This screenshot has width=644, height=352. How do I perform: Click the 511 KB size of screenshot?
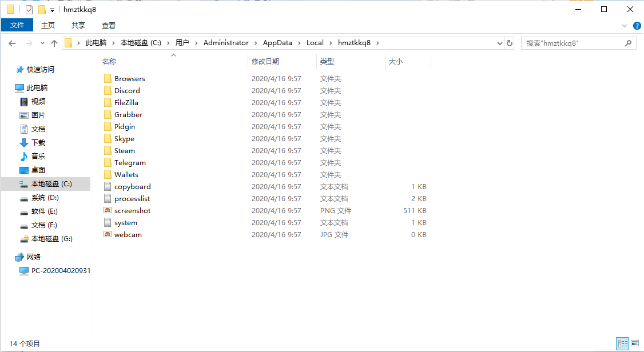(x=415, y=210)
